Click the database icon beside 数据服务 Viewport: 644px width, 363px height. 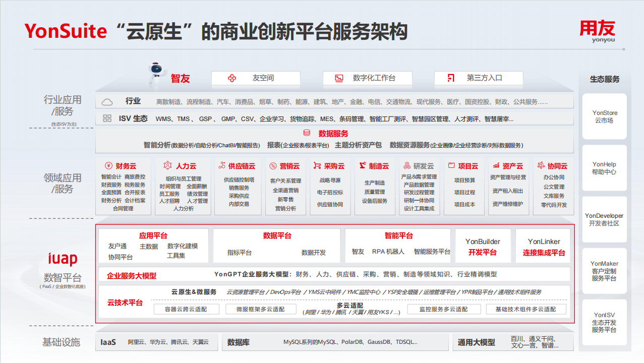point(307,134)
